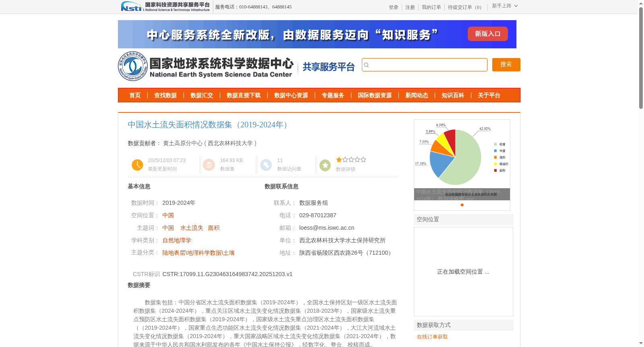Focus the search input field
The image size is (644, 347).
(x=425, y=64)
